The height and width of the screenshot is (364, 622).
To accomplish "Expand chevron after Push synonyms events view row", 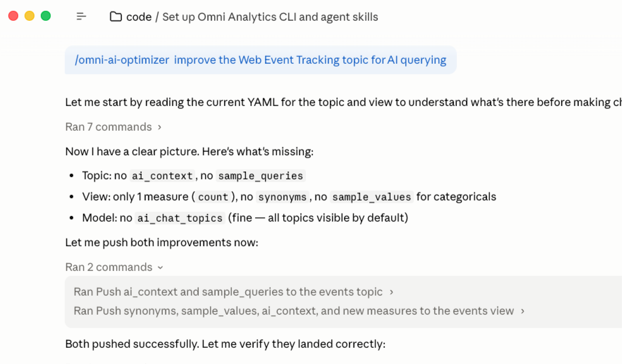I will pyautogui.click(x=523, y=311).
